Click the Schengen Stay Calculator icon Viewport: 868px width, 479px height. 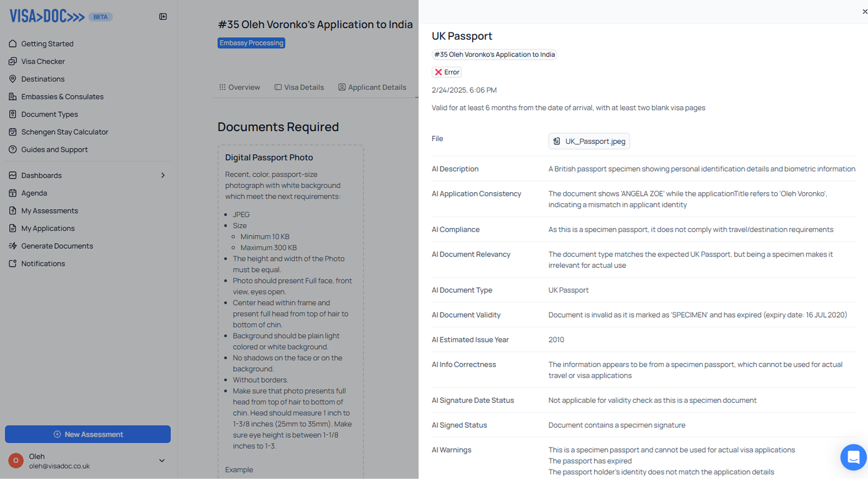(x=12, y=132)
